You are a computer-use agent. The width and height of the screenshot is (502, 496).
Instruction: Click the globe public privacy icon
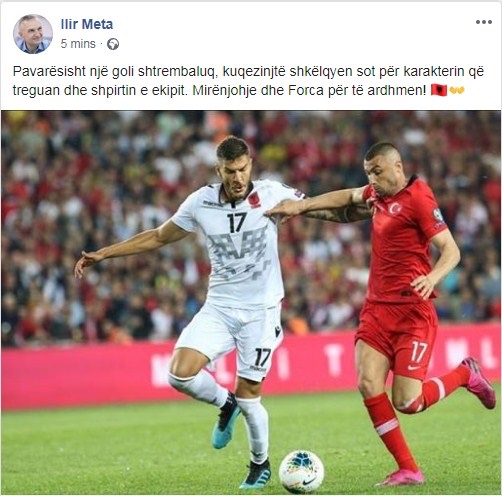(113, 44)
